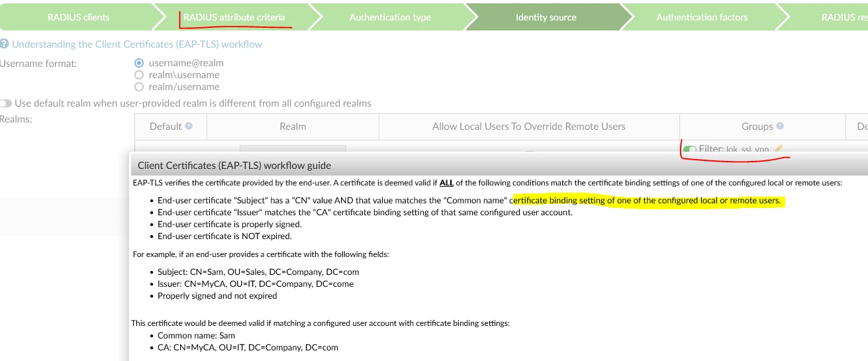This screenshot has width=868, height=361.
Task: Select the Identity source step
Action: pyautogui.click(x=546, y=17)
